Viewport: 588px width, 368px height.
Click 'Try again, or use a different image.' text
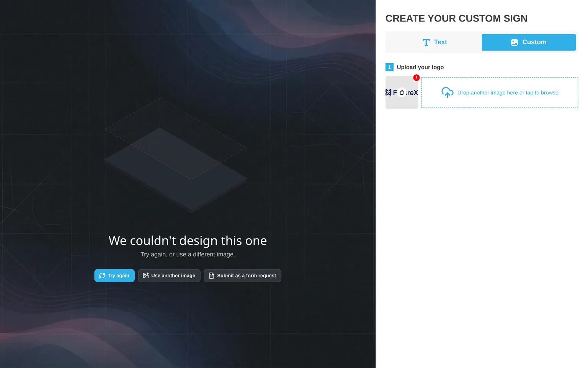pos(188,255)
